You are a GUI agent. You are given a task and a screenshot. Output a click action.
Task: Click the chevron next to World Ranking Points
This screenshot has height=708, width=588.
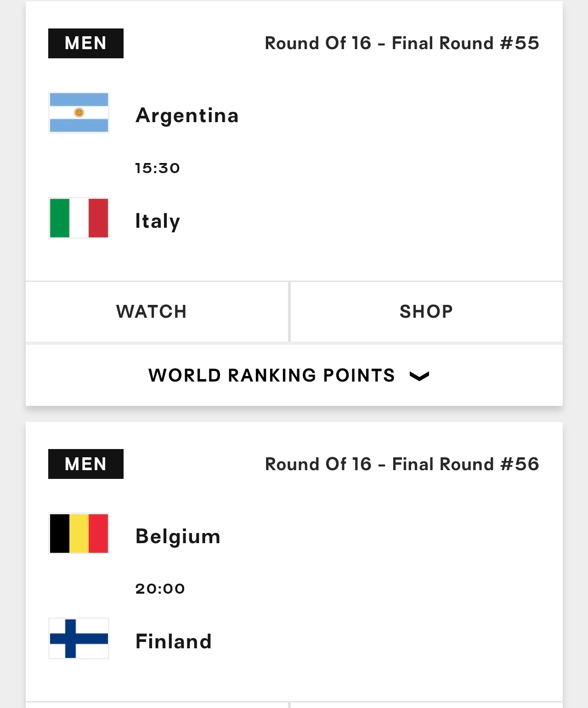[419, 376]
